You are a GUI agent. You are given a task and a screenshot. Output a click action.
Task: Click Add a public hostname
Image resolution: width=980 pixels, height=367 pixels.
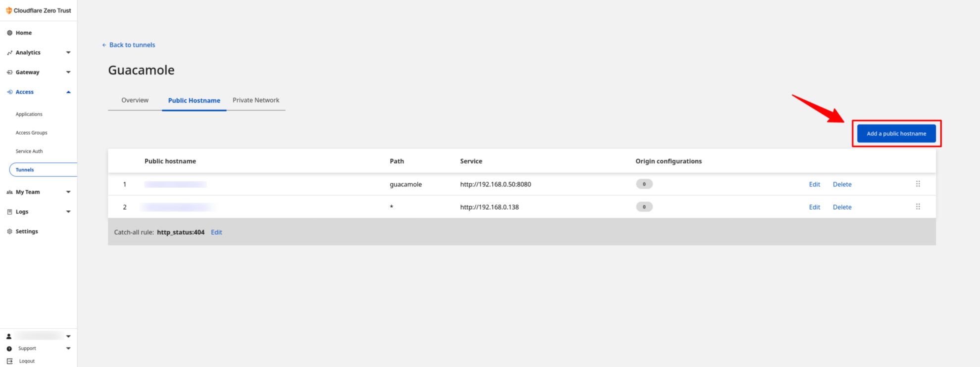click(x=896, y=133)
